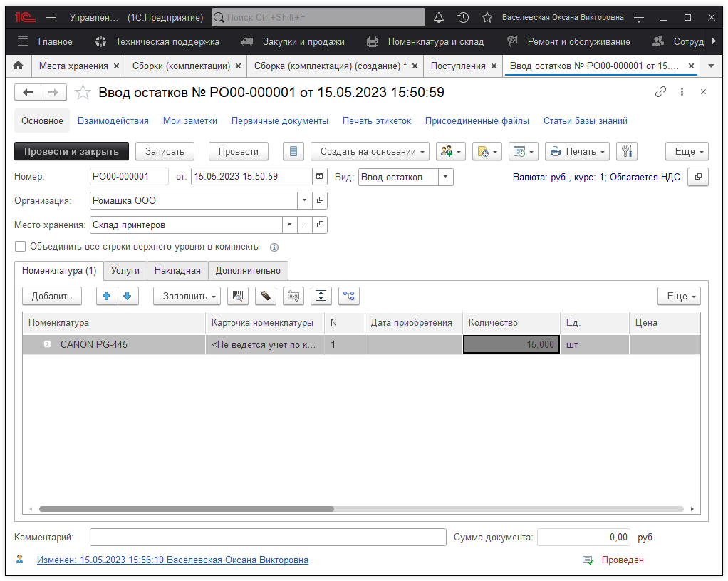The width and height of the screenshot is (728, 581).
Task: Open history clock icon in title bar
Action: pyautogui.click(x=463, y=17)
